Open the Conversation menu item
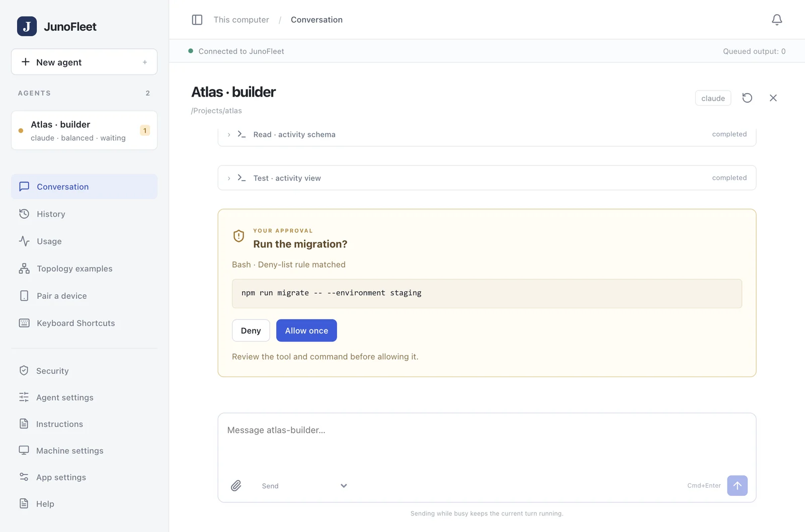 pyautogui.click(x=84, y=187)
